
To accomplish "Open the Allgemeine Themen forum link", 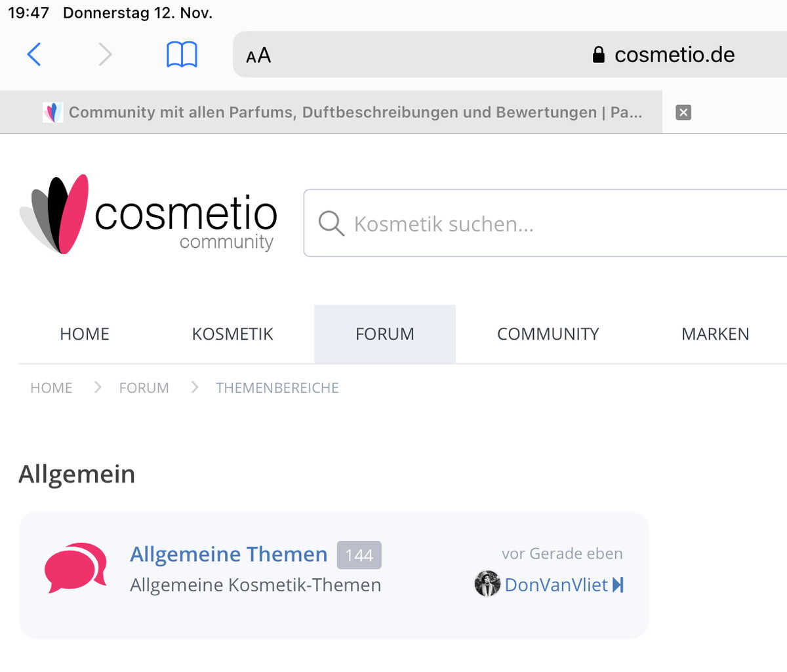I will [228, 555].
